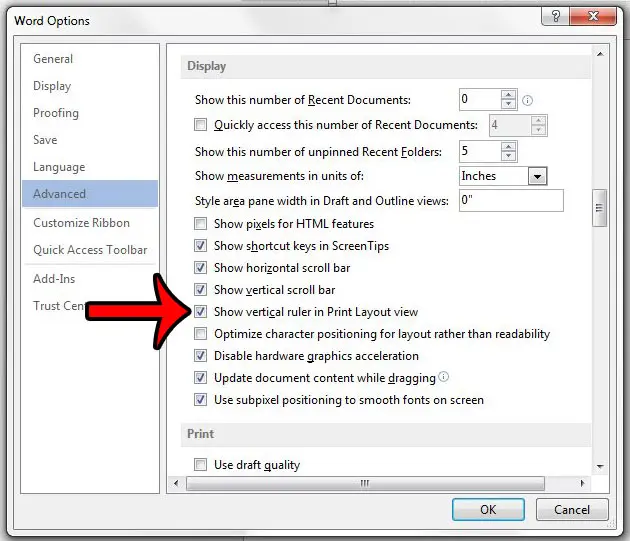This screenshot has width=630, height=541.
Task: Increase the unpinned Recent Folders count
Action: point(508,147)
